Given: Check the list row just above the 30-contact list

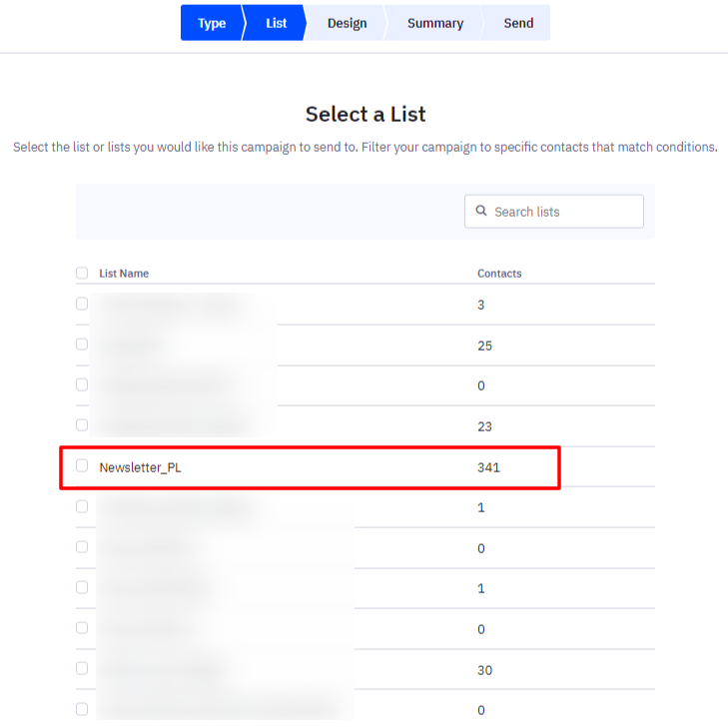Looking at the screenshot, I should tap(82, 628).
